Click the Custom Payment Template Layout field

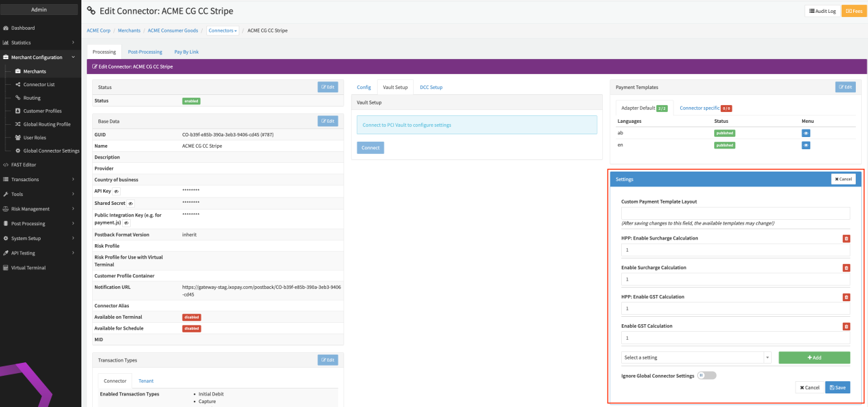pos(735,214)
